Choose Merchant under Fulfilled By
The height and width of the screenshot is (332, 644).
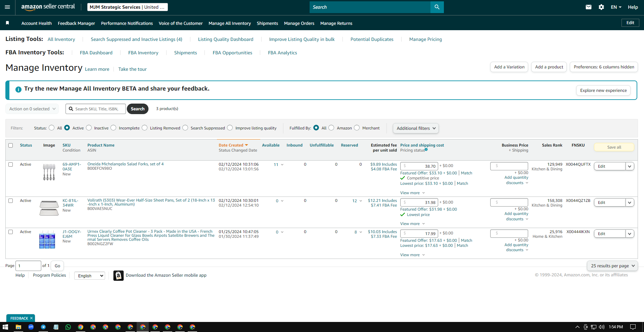point(357,128)
